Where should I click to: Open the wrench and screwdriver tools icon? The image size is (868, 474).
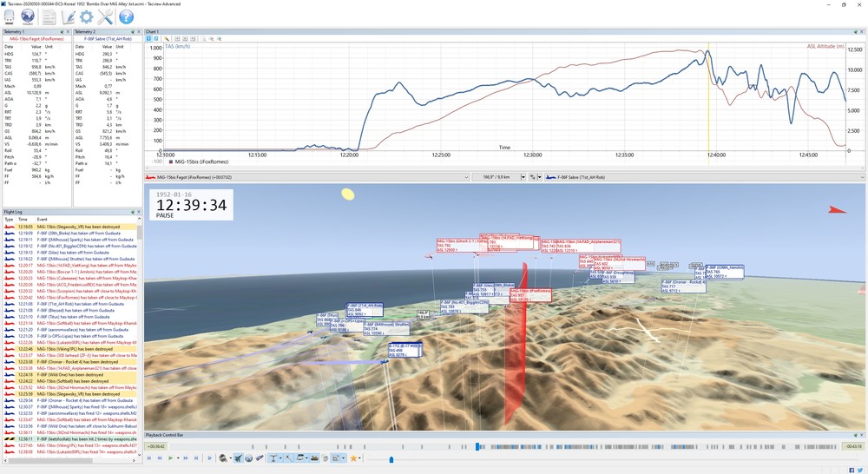[x=105, y=17]
